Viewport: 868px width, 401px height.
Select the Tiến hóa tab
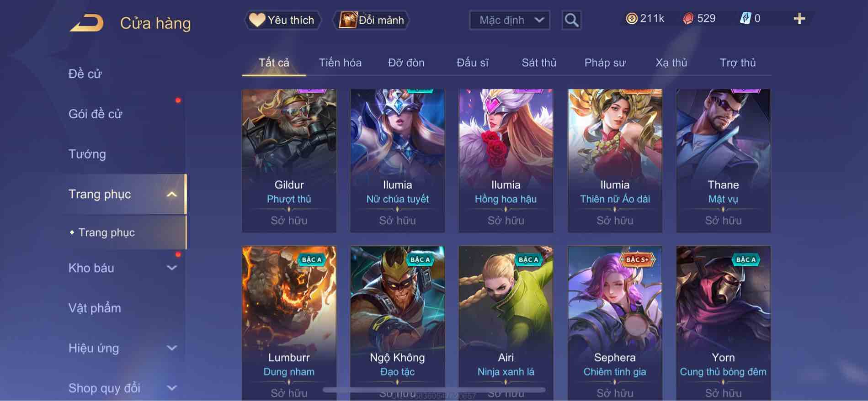pos(340,63)
